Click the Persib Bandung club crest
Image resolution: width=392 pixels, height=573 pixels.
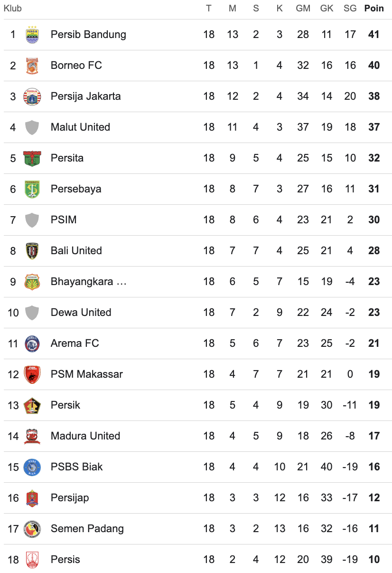[32, 35]
